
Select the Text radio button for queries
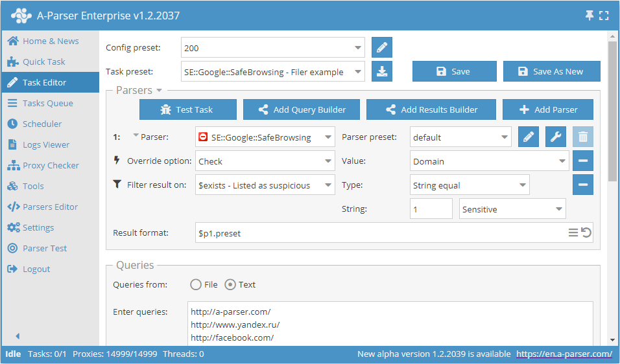(x=230, y=284)
